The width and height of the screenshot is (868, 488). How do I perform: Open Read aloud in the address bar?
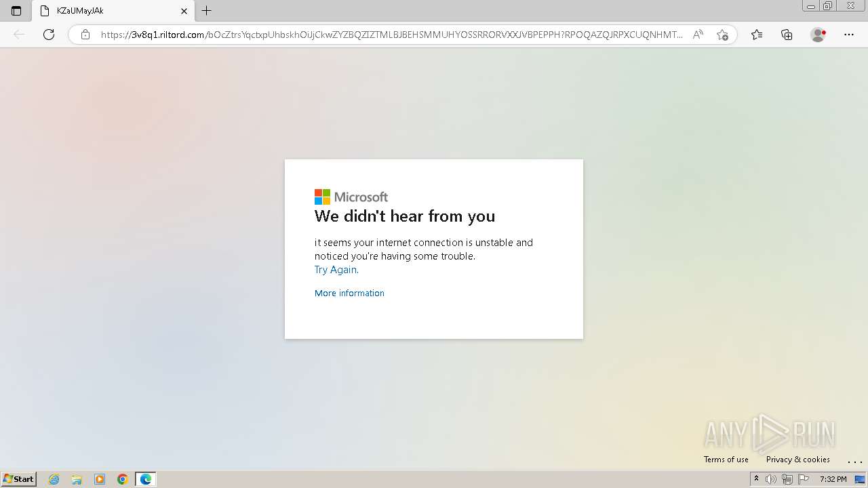[x=698, y=35]
